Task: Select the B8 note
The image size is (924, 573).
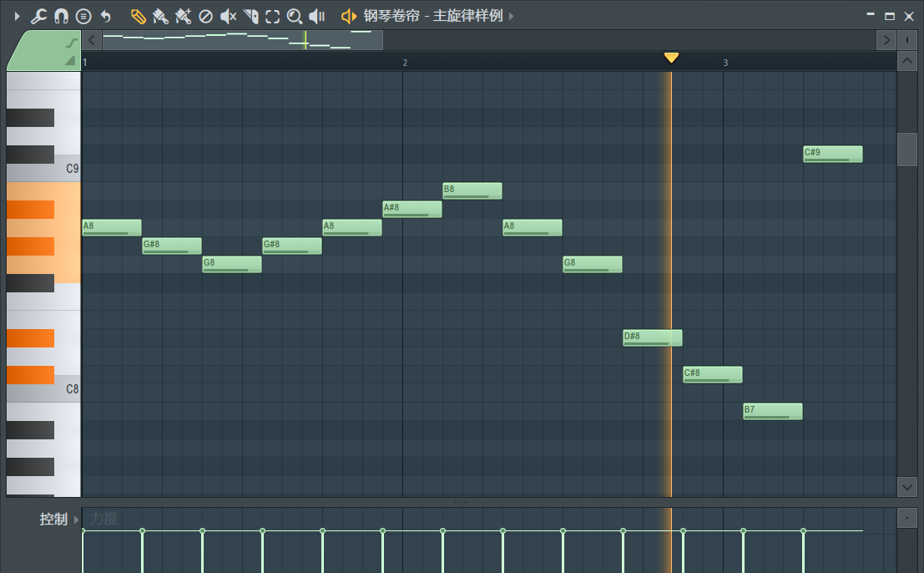Action: click(472, 191)
